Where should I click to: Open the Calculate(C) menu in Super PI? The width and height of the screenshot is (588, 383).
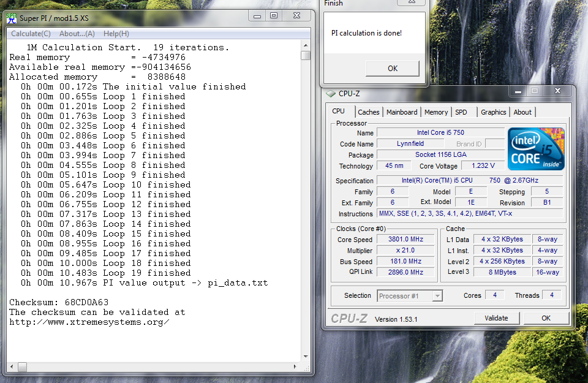tap(31, 34)
